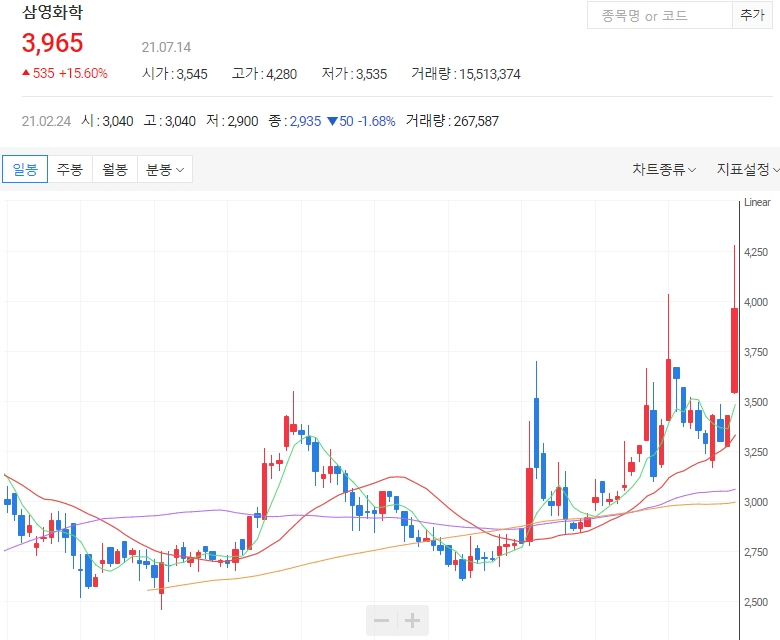Click the 3,250 axis label
The image size is (780, 640).
(756, 452)
